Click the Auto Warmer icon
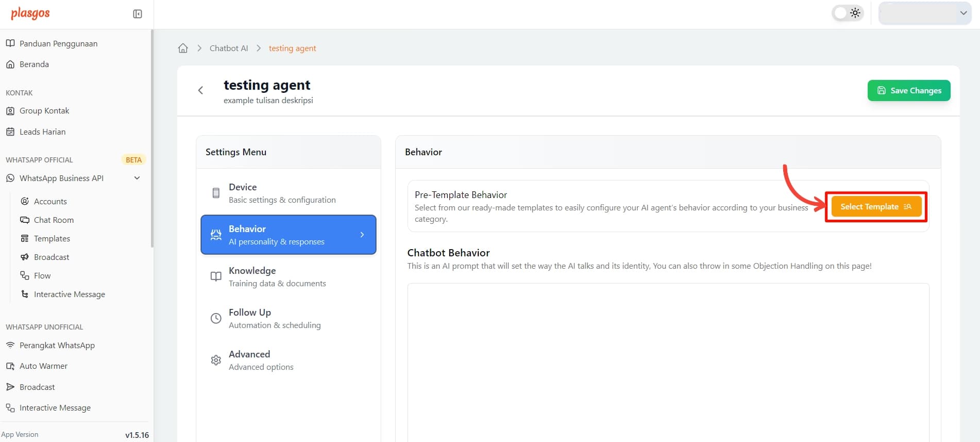The image size is (980, 442). coord(10,366)
